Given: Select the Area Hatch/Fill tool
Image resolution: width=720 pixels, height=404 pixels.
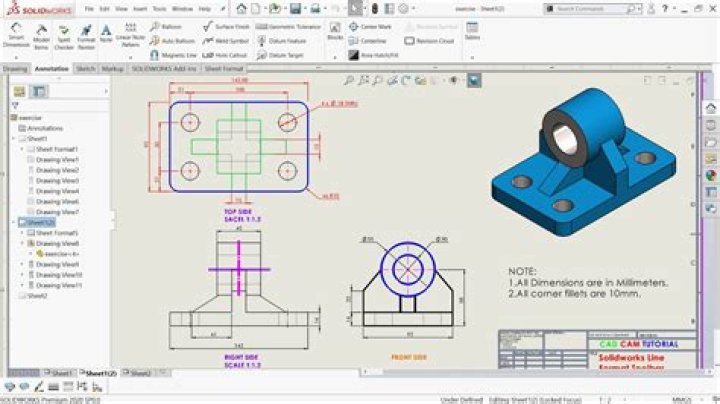Looking at the screenshot, I should (x=373, y=55).
